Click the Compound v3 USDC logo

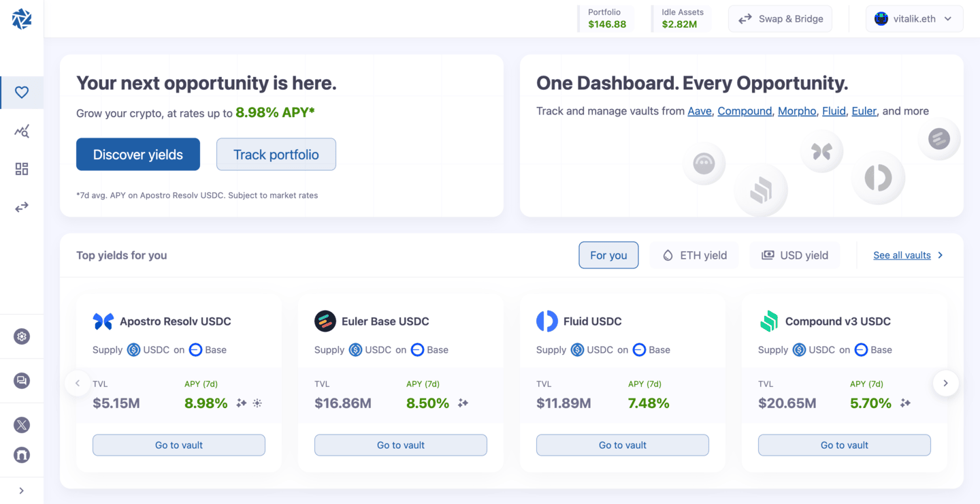click(769, 321)
